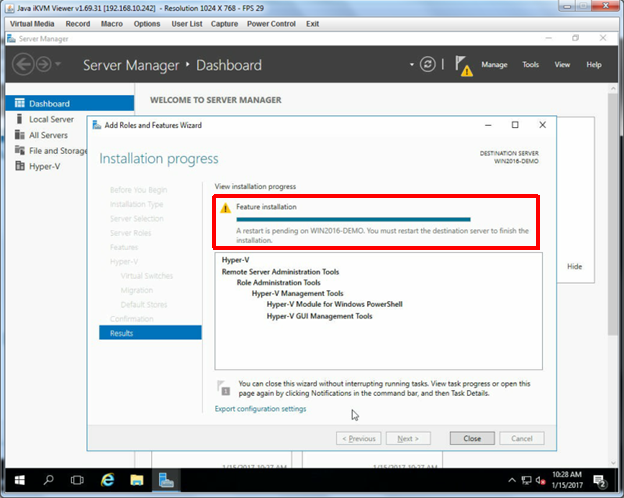Open the Windows Start menu

[19, 480]
